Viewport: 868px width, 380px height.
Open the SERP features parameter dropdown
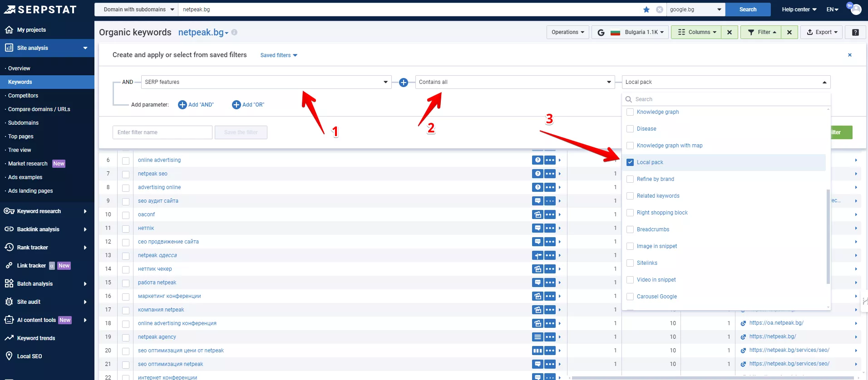click(266, 82)
